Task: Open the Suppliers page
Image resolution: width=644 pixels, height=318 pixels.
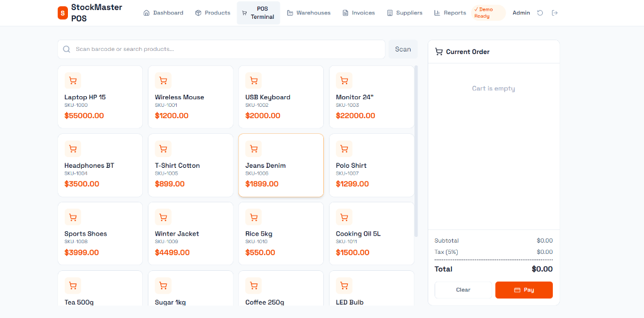Action: [404, 13]
